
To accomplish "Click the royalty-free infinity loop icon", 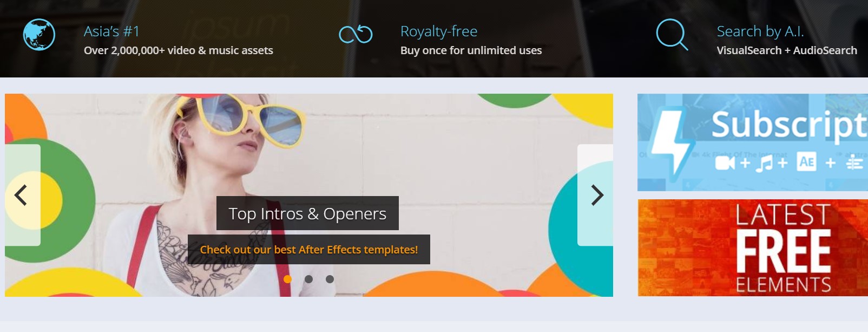I will (356, 35).
